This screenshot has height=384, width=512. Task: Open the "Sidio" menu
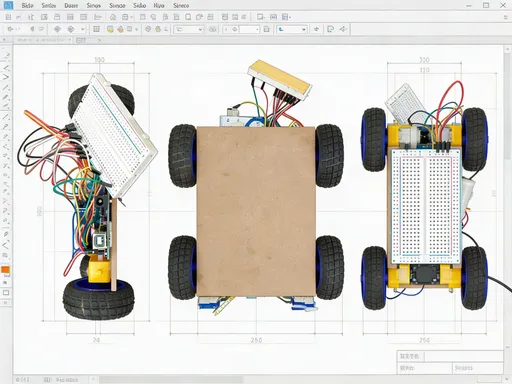click(x=139, y=5)
